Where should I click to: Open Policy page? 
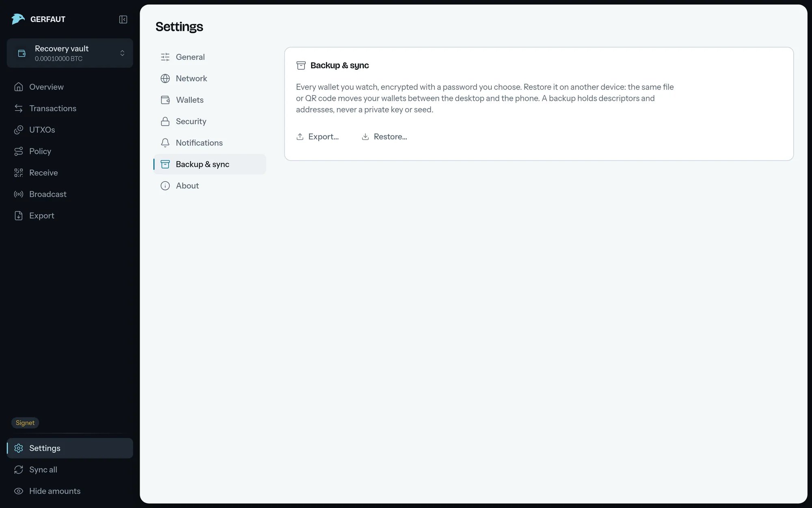click(x=70, y=151)
